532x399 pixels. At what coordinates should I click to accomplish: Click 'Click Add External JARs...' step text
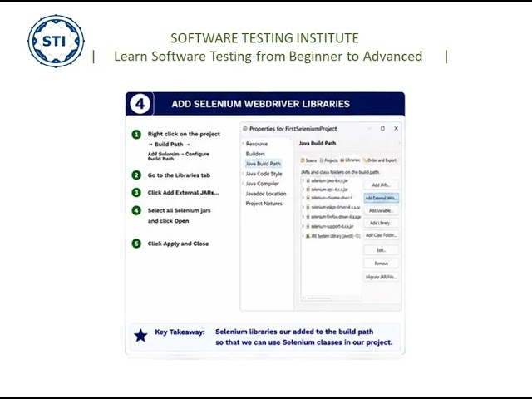coord(183,193)
